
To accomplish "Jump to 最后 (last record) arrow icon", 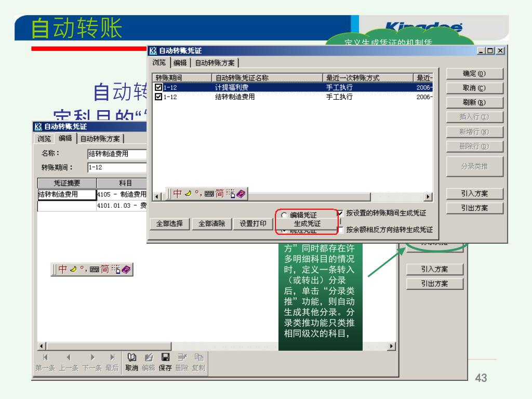I will click(112, 357).
